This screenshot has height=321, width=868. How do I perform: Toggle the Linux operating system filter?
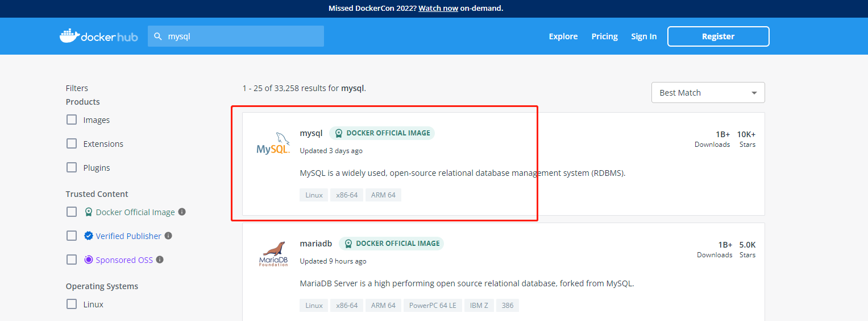72,304
